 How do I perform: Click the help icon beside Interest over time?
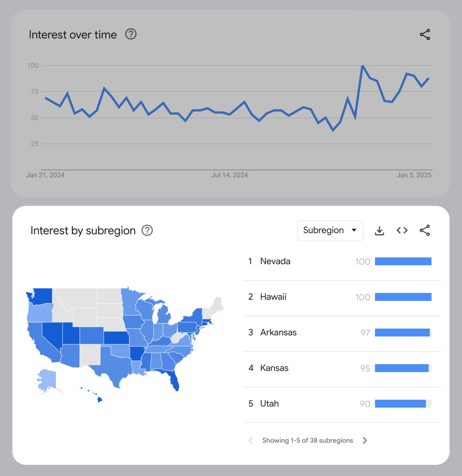coord(131,34)
